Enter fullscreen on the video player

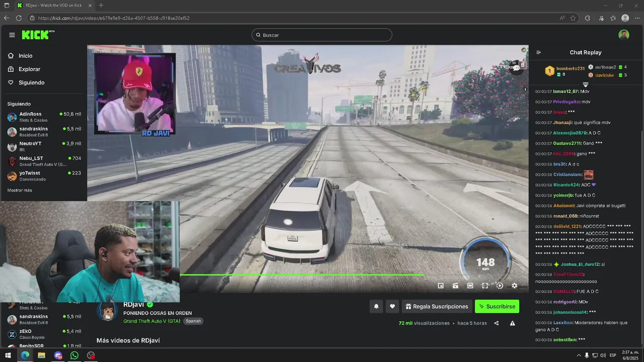tap(485, 286)
